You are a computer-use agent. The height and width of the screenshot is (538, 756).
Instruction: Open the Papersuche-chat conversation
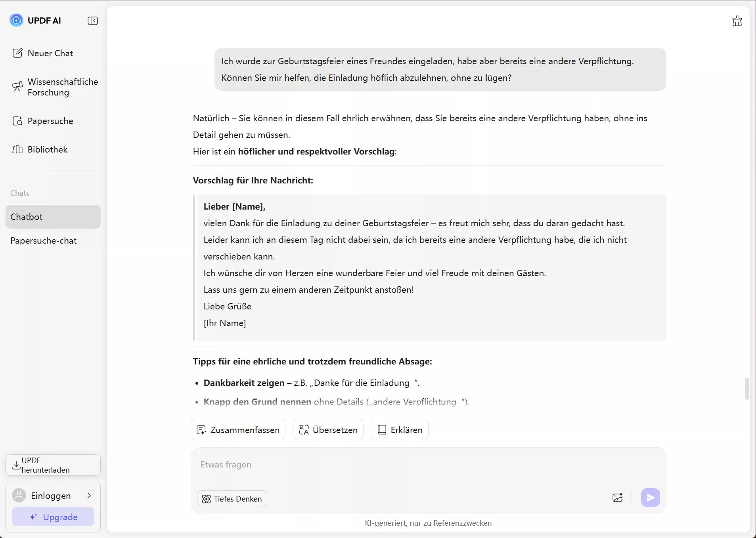pos(43,241)
